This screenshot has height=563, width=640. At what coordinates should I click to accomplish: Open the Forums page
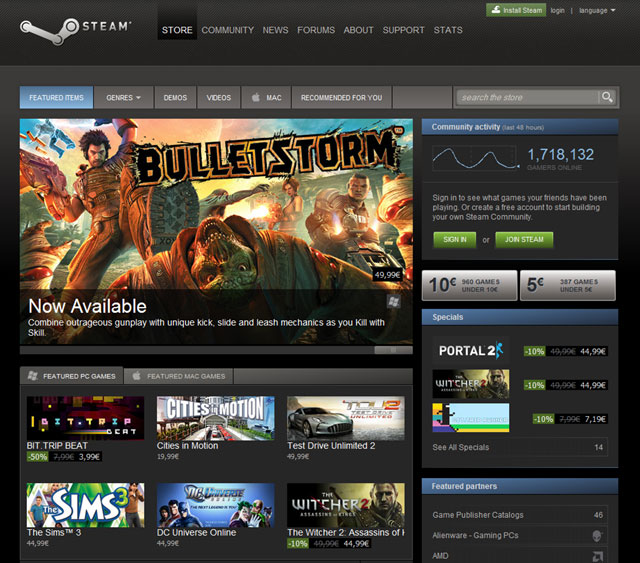[316, 30]
